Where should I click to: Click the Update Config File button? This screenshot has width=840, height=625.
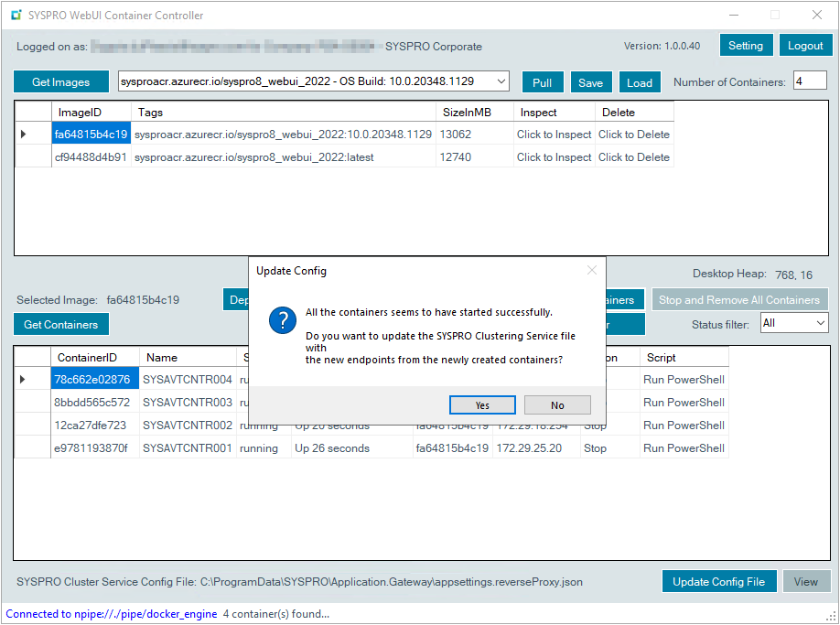pyautogui.click(x=718, y=581)
